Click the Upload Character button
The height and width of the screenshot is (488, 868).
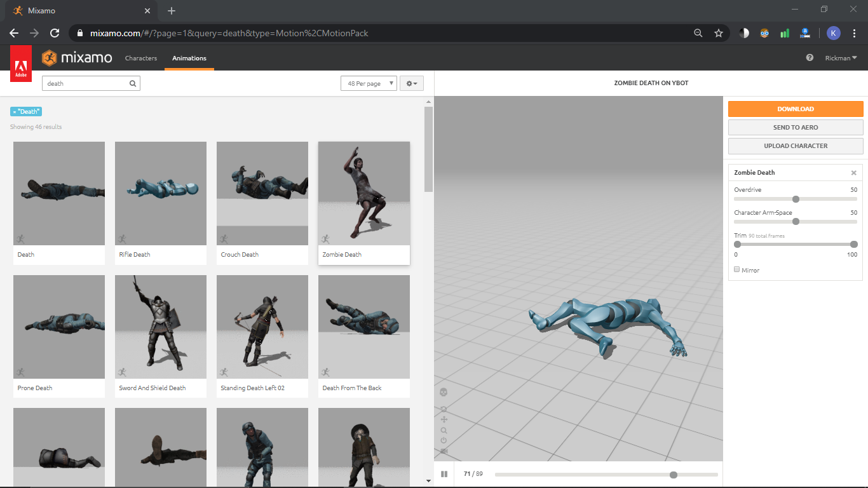coord(796,146)
